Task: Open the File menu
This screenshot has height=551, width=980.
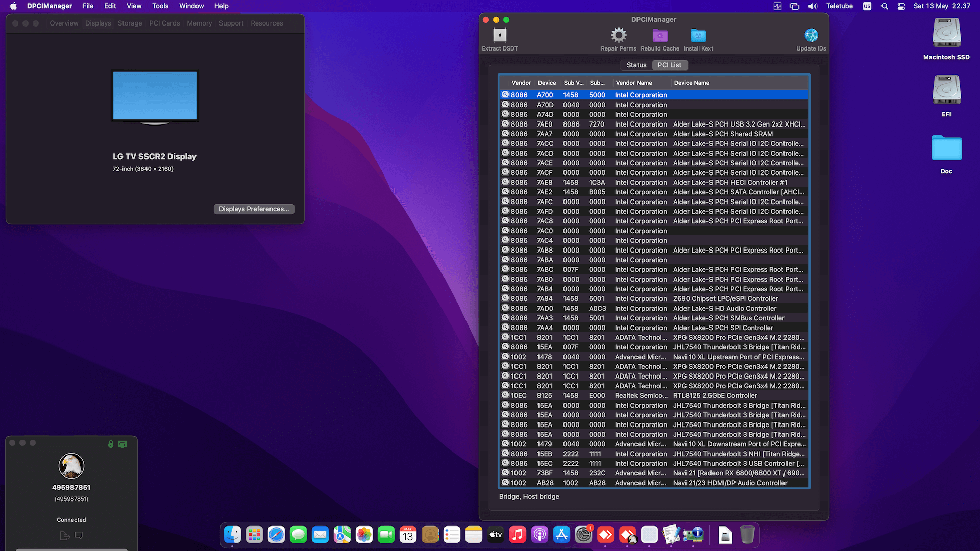Action: click(x=88, y=6)
